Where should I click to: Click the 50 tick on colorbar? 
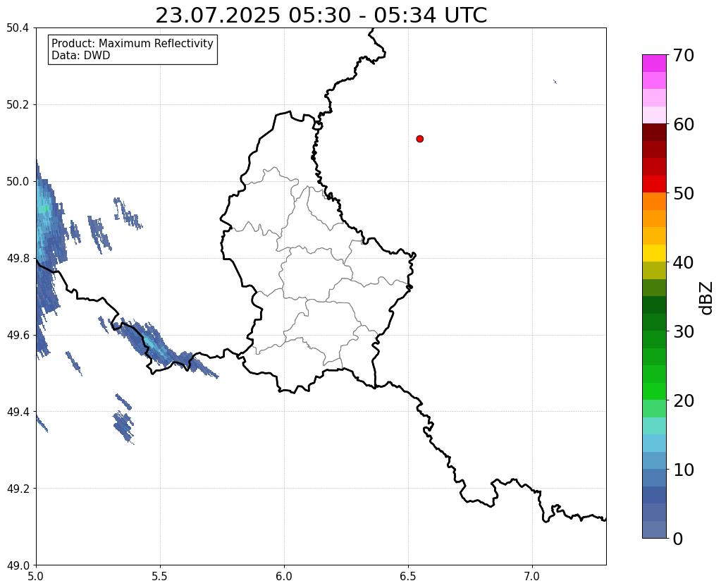[x=684, y=193]
